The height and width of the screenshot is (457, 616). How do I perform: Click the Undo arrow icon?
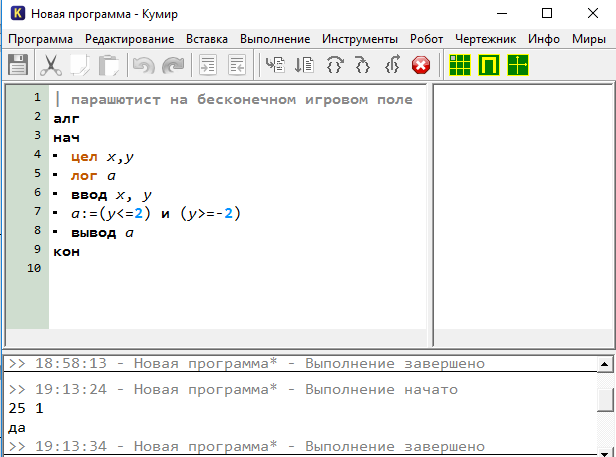point(143,65)
